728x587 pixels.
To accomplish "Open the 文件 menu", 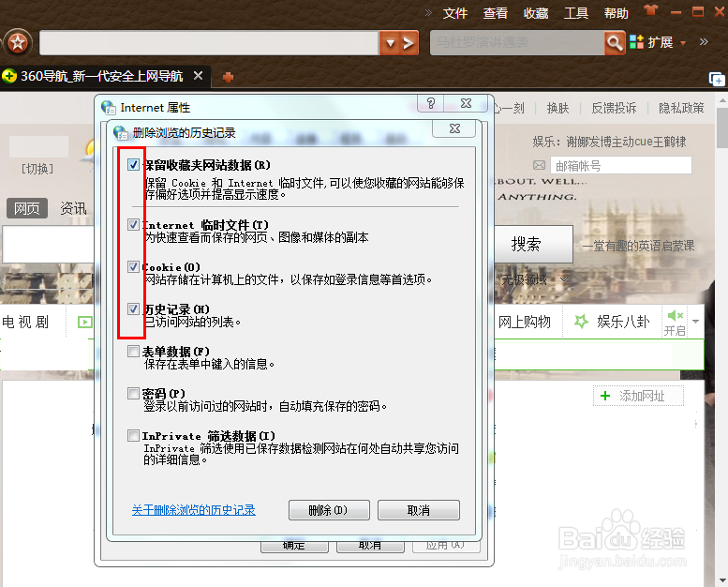I will pyautogui.click(x=455, y=13).
